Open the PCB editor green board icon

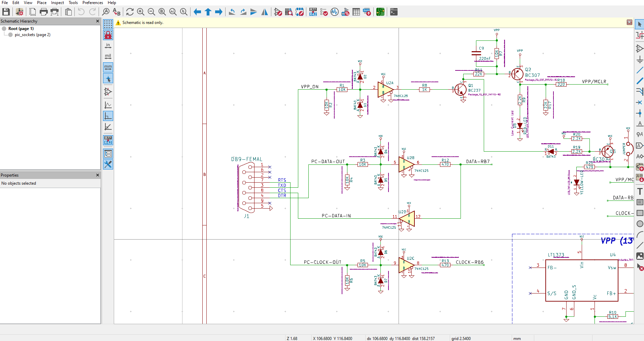380,12
